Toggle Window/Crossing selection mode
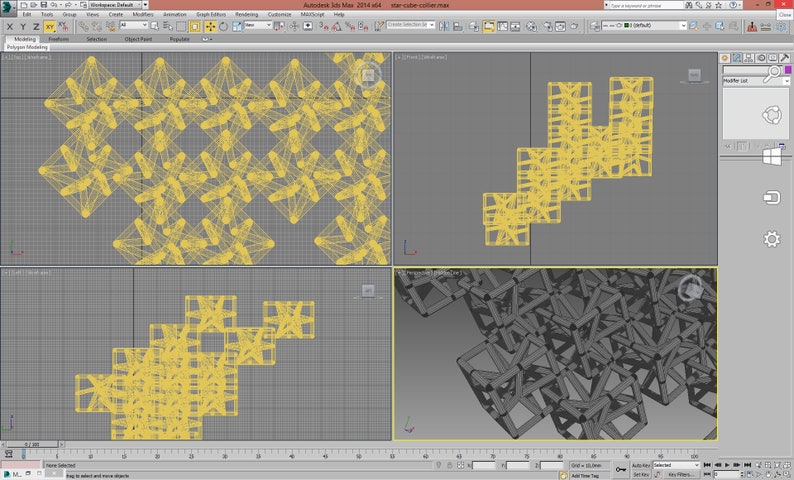The width and height of the screenshot is (794, 480). point(194,26)
